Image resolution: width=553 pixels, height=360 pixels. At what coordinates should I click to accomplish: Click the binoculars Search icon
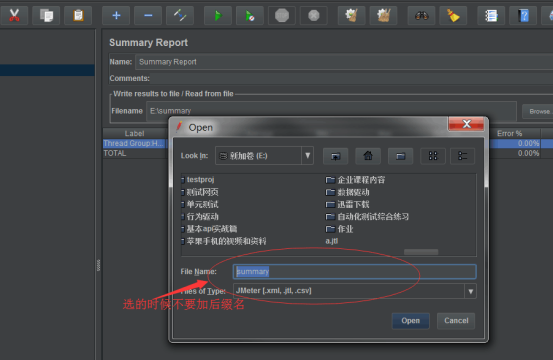(421, 16)
